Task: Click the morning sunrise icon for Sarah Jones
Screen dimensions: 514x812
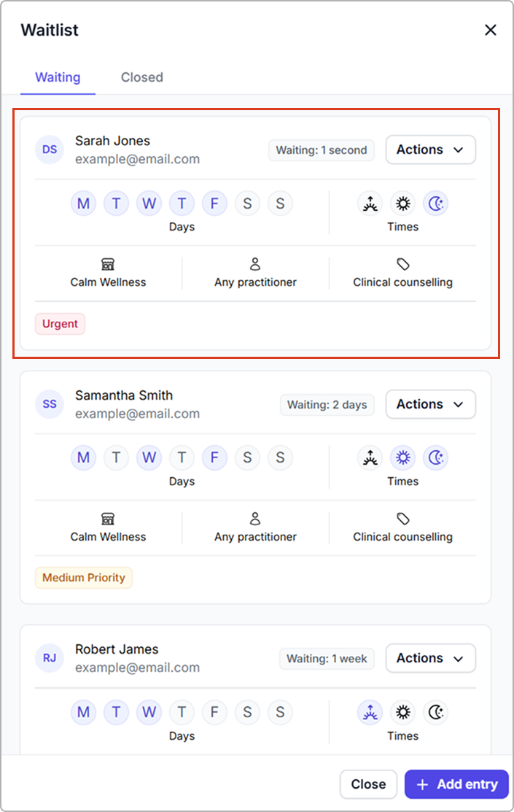Action: point(370,204)
